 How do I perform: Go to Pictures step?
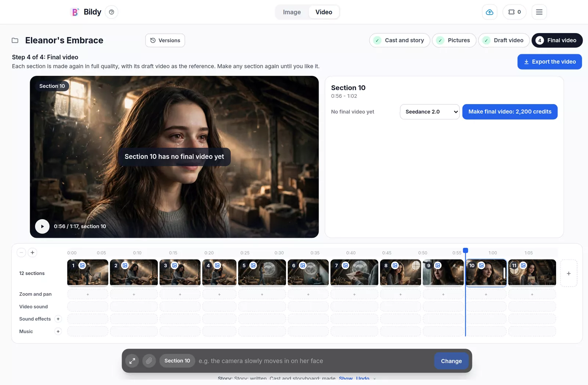click(x=454, y=40)
